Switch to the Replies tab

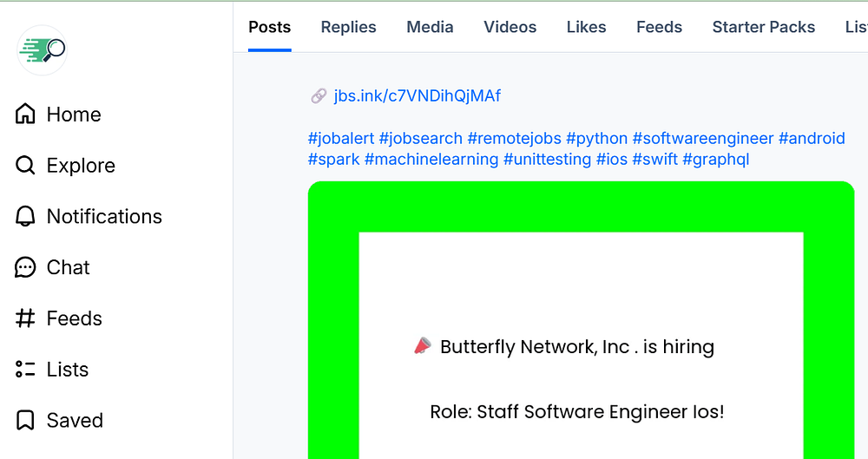(x=349, y=27)
